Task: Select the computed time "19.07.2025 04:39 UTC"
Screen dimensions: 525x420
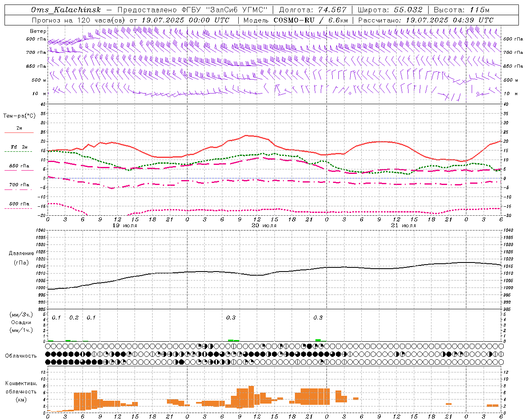Action: click(x=449, y=20)
